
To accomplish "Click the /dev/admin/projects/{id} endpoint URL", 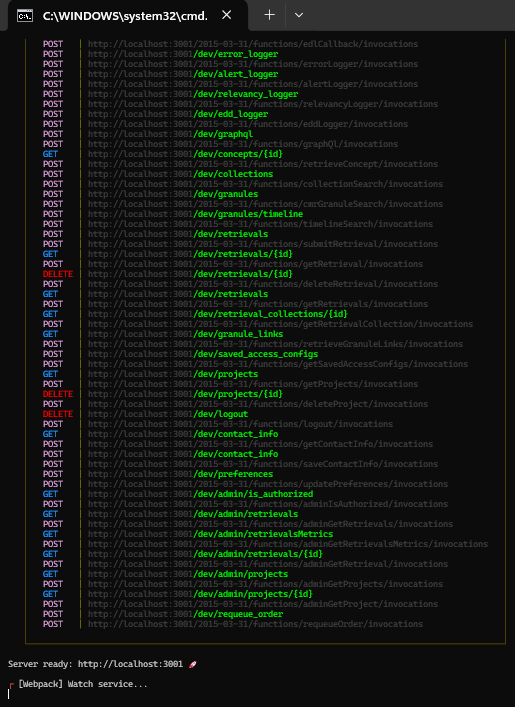I will pos(200,594).
